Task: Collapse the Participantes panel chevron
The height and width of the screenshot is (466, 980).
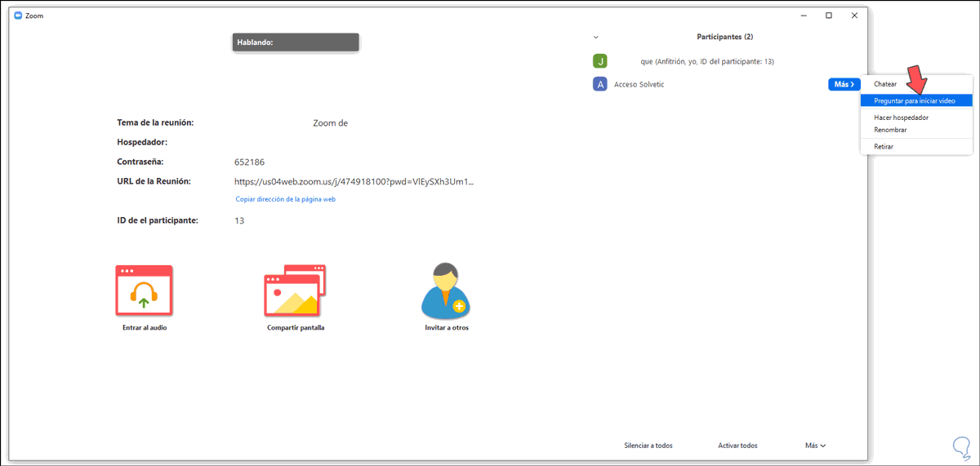Action: [595, 38]
